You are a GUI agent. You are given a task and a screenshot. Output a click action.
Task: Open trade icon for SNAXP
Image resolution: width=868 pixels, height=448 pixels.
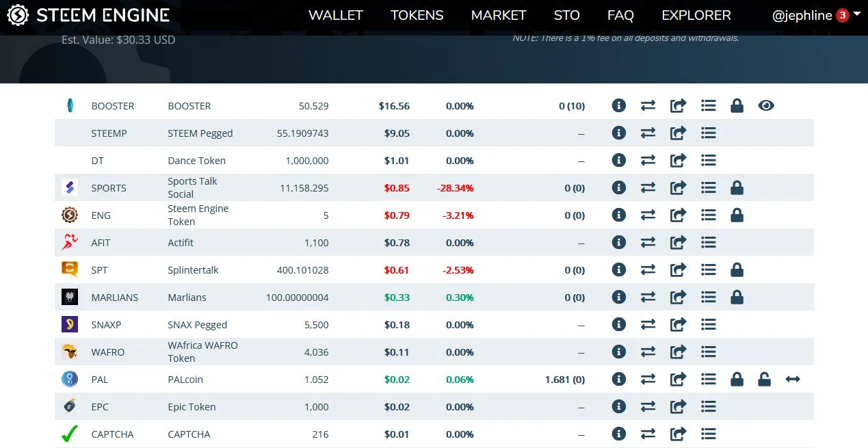[648, 324]
